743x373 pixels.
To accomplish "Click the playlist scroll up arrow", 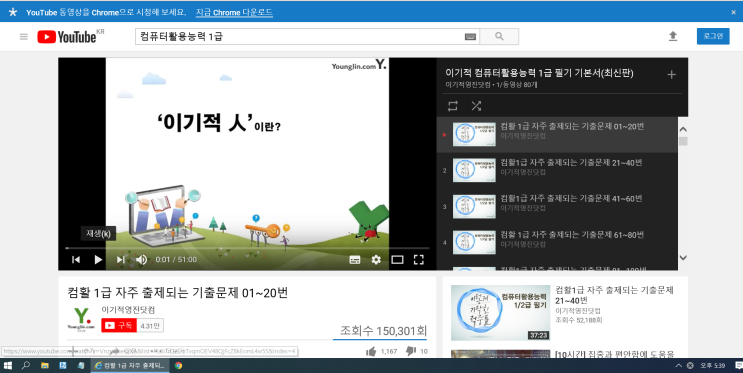I will pos(683,129).
